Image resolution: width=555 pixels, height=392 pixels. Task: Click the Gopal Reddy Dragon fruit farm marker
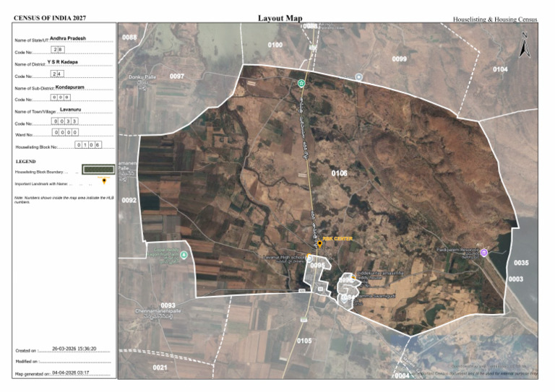[x=184, y=255]
